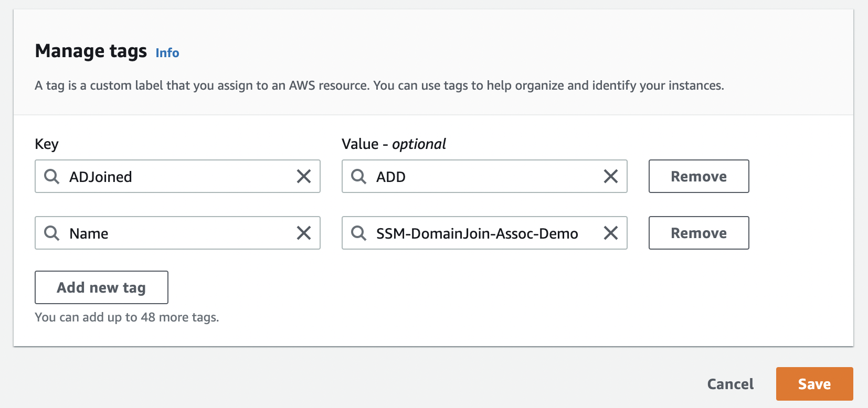Click the Value - optional column label
Viewport: 868px width, 408px height.
(x=394, y=144)
